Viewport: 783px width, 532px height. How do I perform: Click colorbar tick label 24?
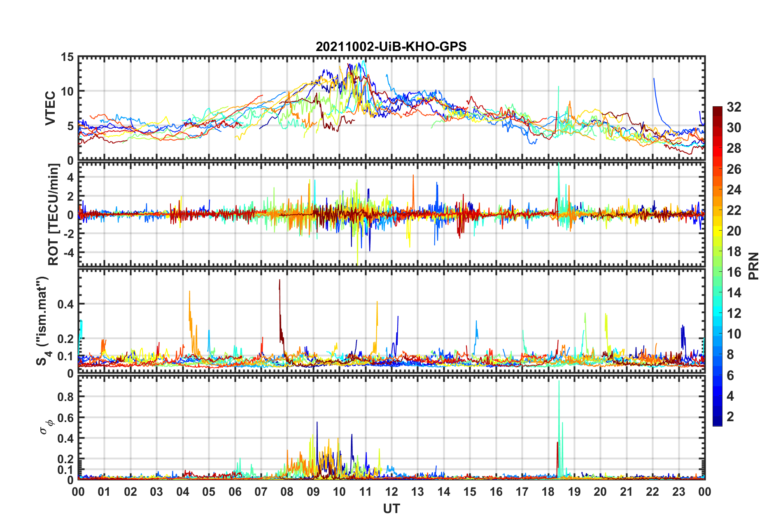pyautogui.click(x=734, y=189)
